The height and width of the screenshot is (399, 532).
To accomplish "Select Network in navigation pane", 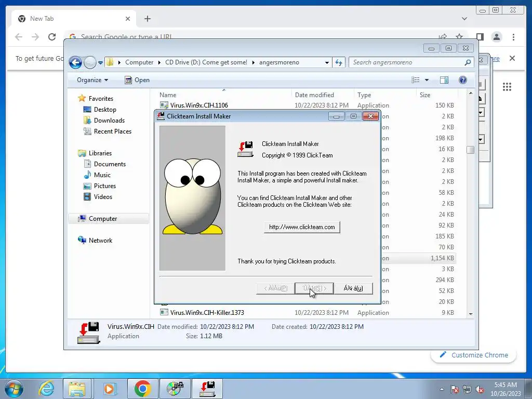I will [x=100, y=241].
